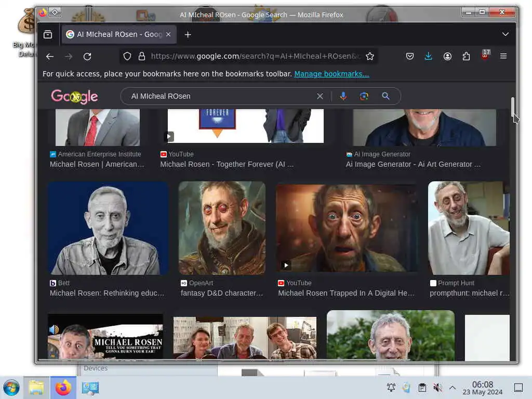Image resolution: width=532 pixels, height=399 pixels.
Task: Switch to Firefox taskbar button
Action: [x=63, y=388]
